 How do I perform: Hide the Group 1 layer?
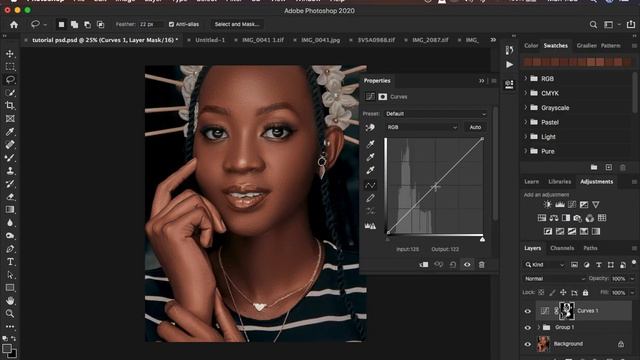click(x=527, y=327)
